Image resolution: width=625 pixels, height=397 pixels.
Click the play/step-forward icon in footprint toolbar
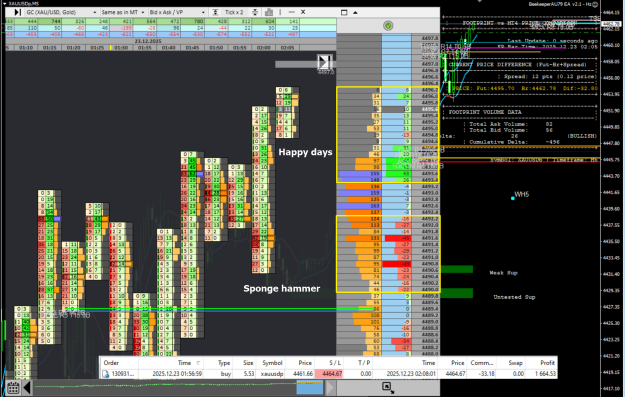click(x=17, y=12)
